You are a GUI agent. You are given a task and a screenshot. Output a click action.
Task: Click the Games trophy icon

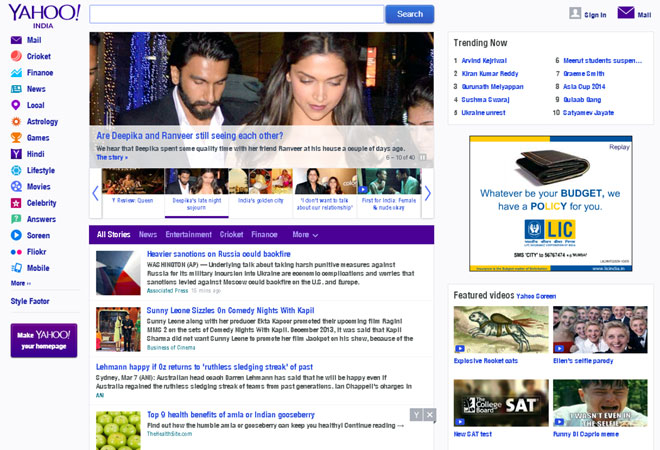coord(16,138)
